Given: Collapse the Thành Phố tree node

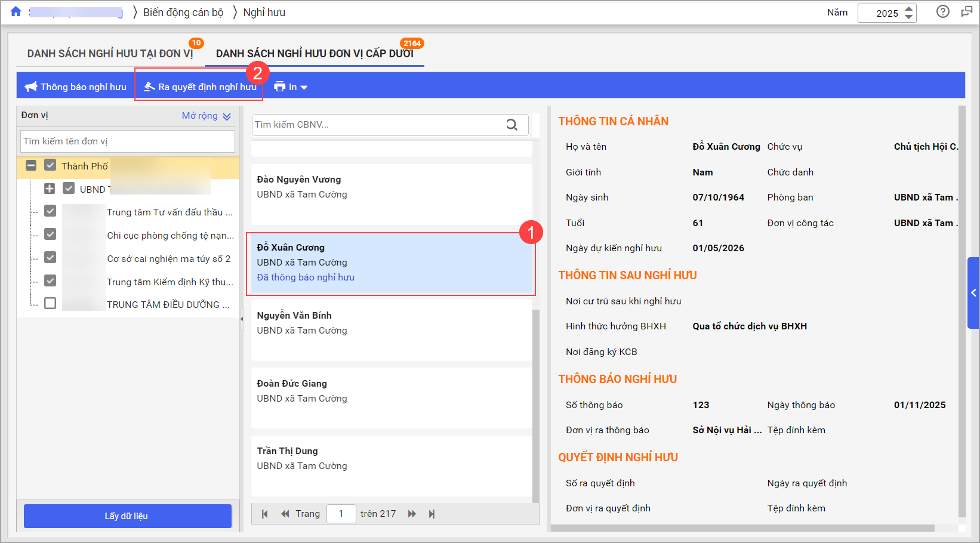Looking at the screenshot, I should pyautogui.click(x=31, y=165).
